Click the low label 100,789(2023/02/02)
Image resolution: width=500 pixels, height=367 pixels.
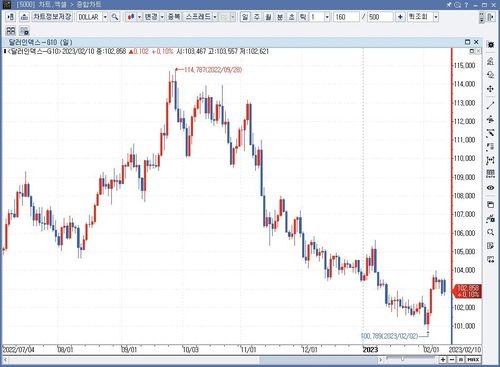pyautogui.click(x=389, y=336)
